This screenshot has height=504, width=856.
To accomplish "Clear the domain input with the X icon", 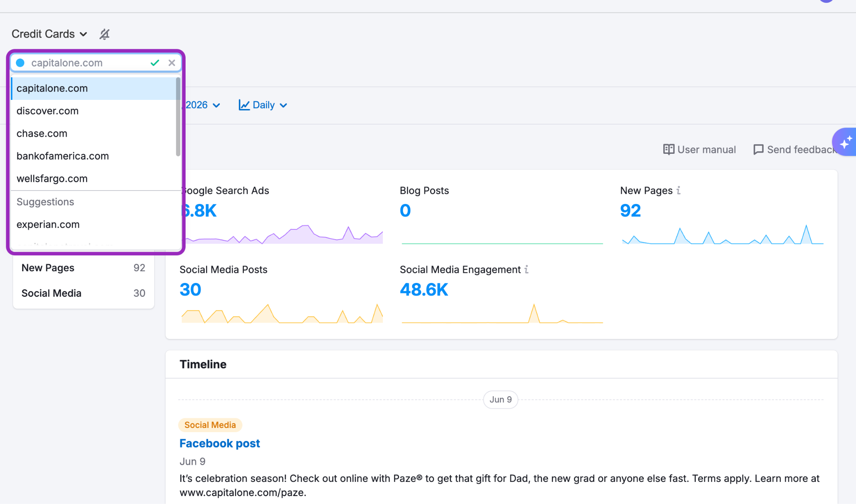I will click(172, 63).
